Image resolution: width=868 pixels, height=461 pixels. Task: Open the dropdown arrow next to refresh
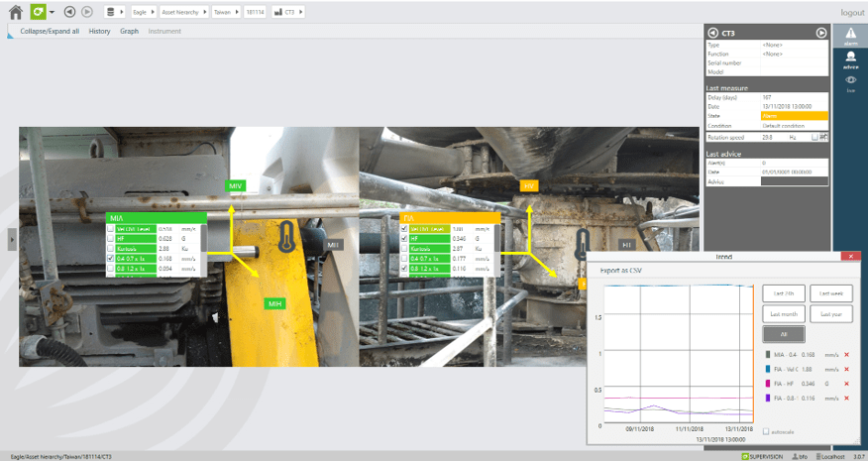pos(52,12)
